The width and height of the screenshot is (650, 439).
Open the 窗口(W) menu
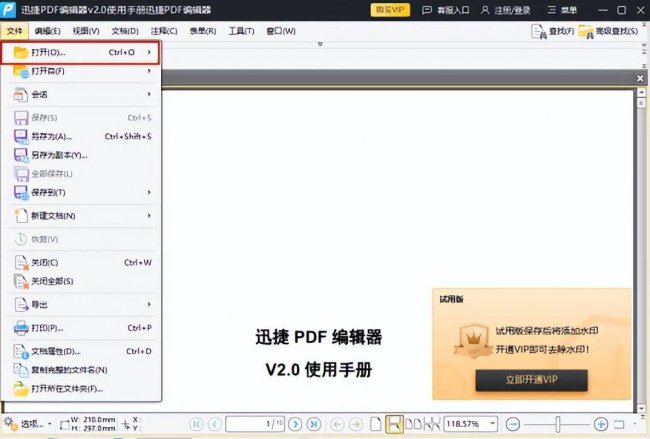pos(281,31)
